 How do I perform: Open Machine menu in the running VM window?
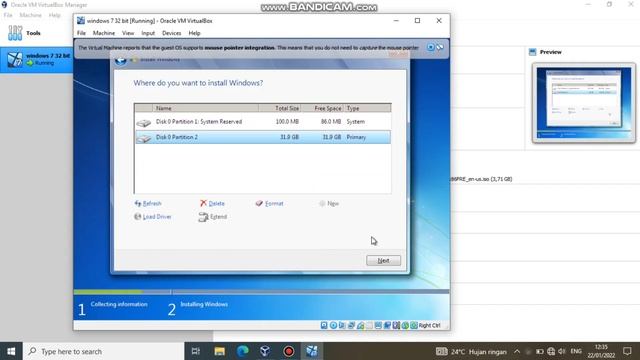104,33
